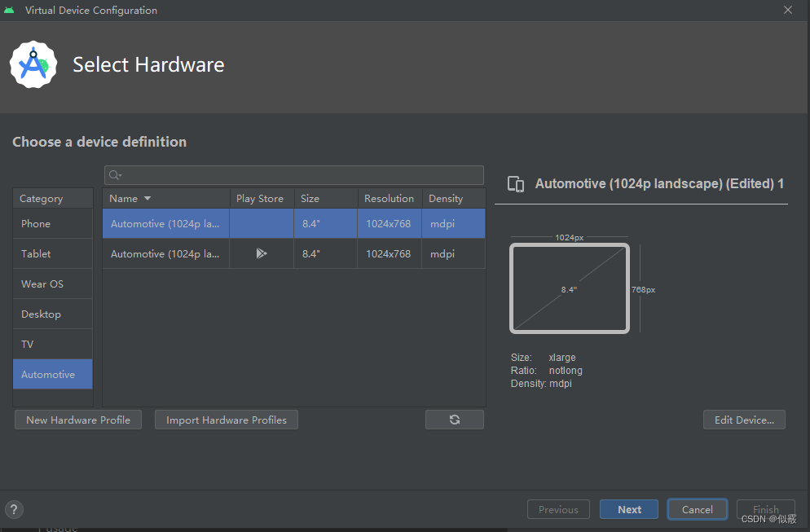Select the highlighted Automotive (1024p la... row

pyautogui.click(x=294, y=224)
